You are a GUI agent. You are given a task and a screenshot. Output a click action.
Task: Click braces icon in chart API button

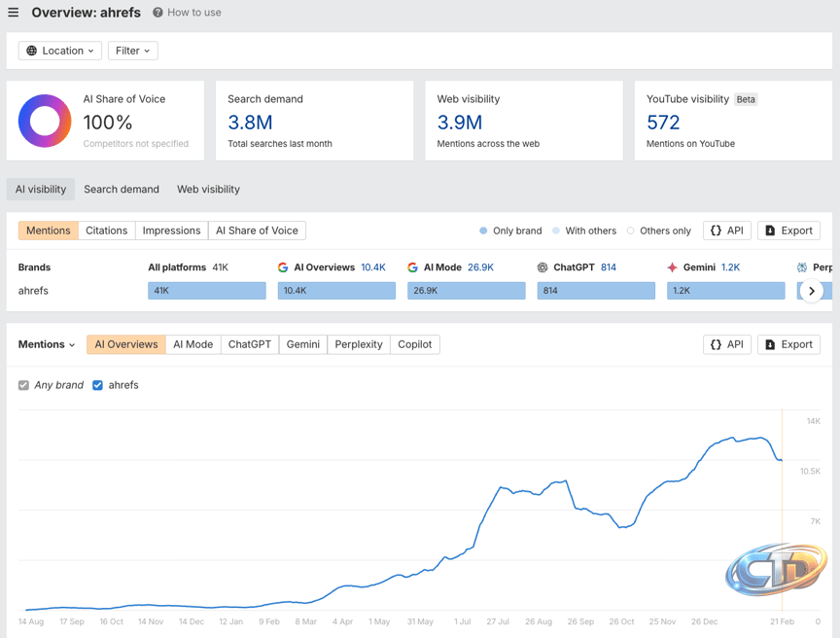pos(716,344)
